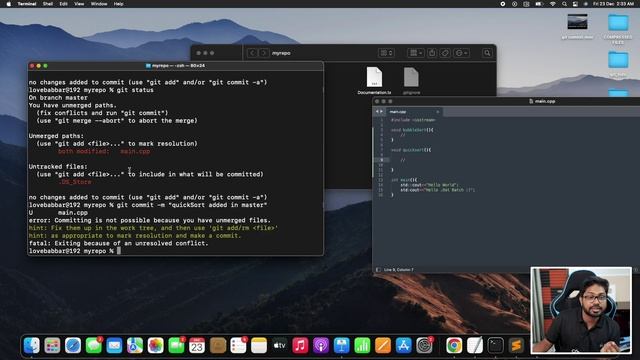Click the Share button in Finder toolbar
640x360 pixels.
432,53
